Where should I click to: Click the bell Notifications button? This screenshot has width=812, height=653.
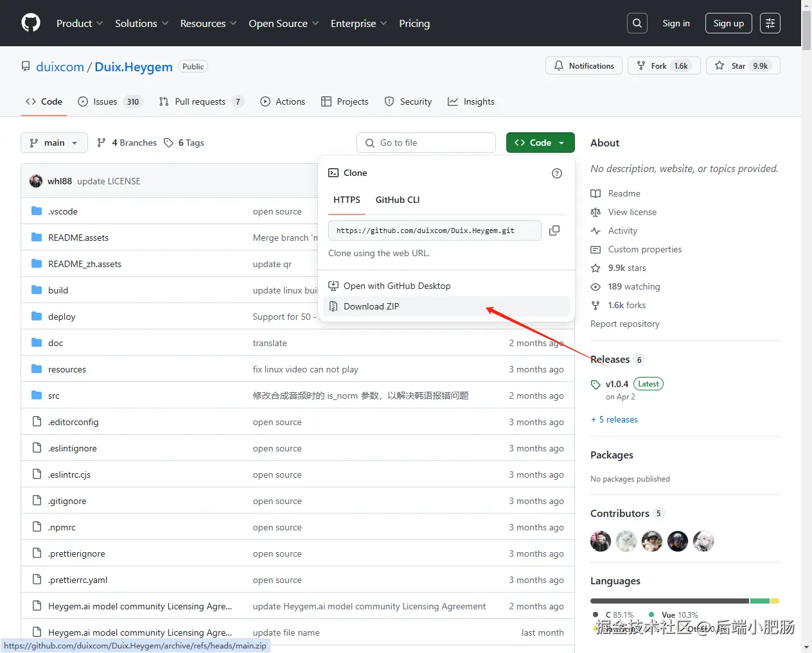tap(584, 65)
